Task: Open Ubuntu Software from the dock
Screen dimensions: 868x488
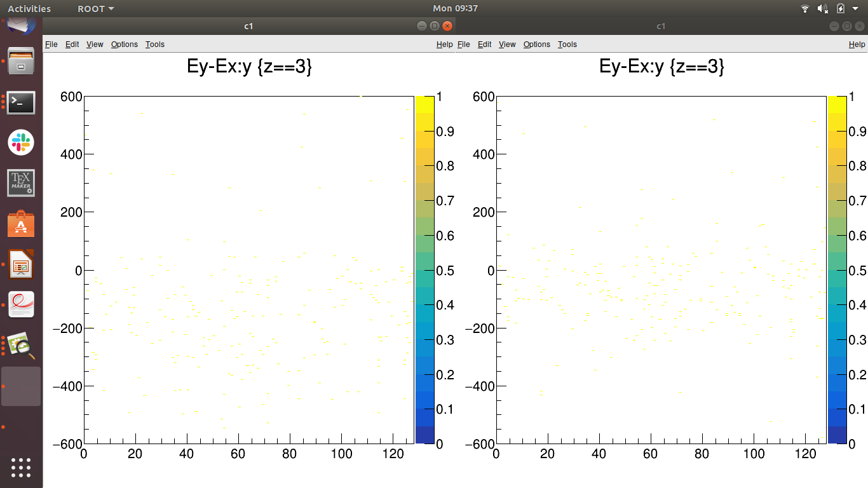Action: [x=21, y=224]
